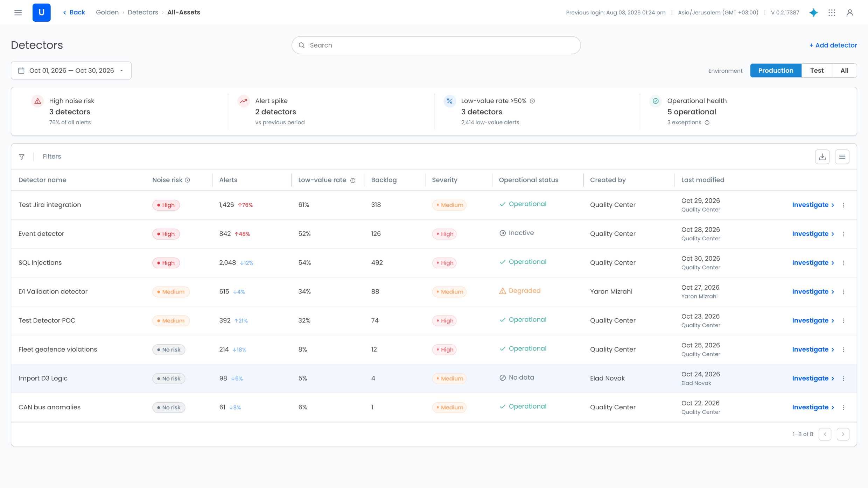Open more options for Import D3 Logic
The width and height of the screenshot is (868, 488).
pos(843,379)
